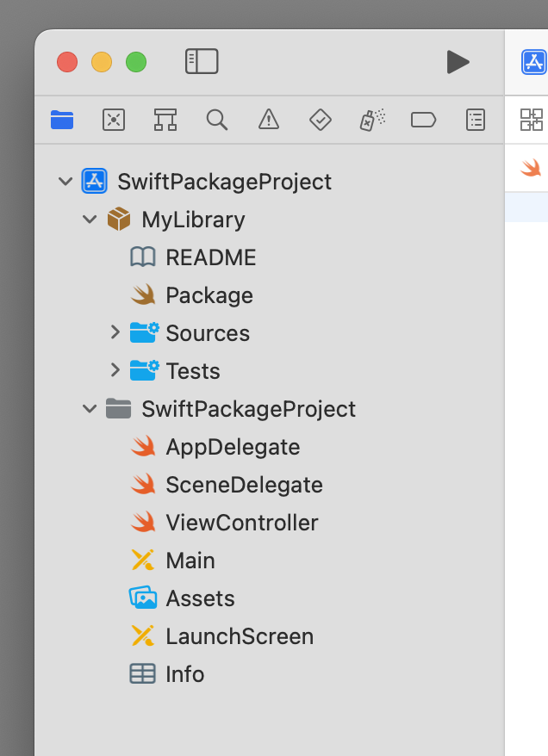Viewport: 548px width, 756px height.
Task: Collapse the SwiftPackageProject group folder
Action: click(x=89, y=409)
